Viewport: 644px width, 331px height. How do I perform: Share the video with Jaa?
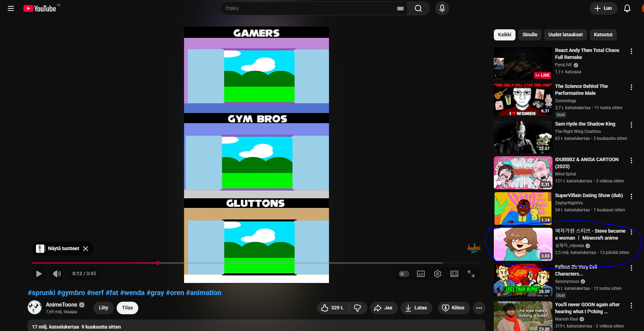pyautogui.click(x=384, y=308)
